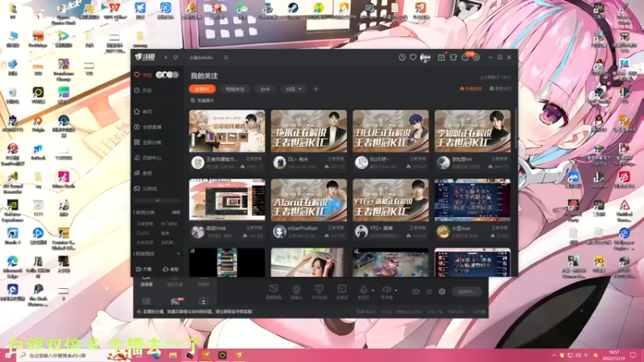Open watch history clock icon in top bar
Image resolution: width=644 pixels, height=362 pixels.
402,57
